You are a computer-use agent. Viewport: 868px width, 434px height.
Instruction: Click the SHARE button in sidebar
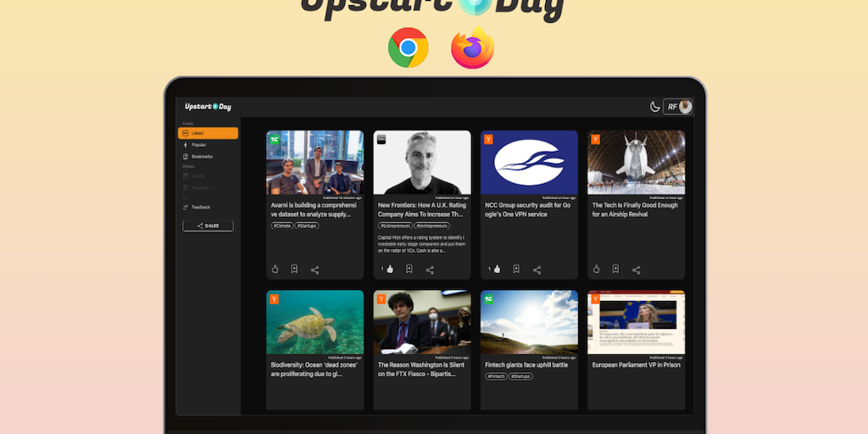click(x=209, y=225)
